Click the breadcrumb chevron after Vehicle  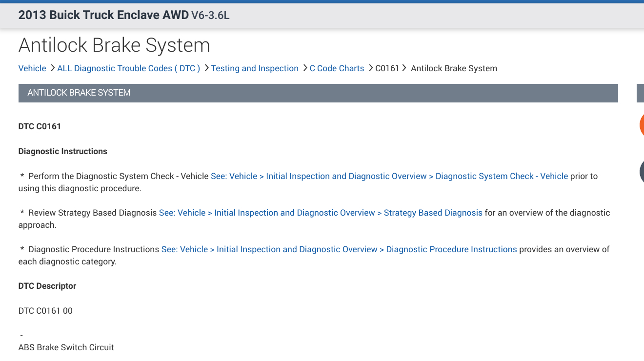(52, 68)
